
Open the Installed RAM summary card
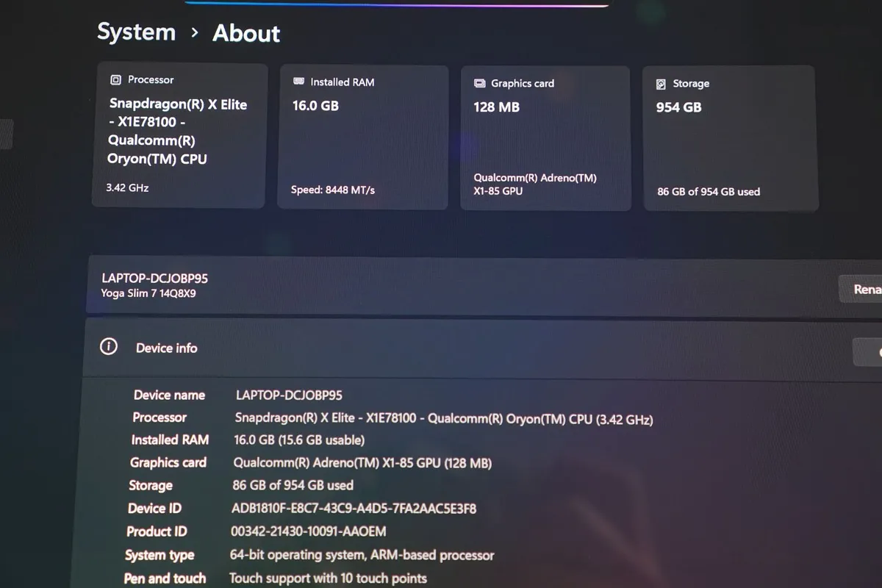[x=363, y=137]
